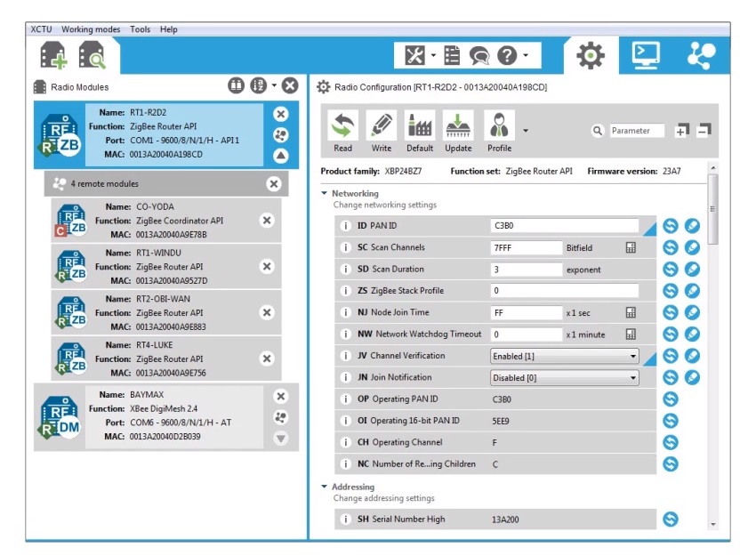Image resolution: width=756 pixels, height=556 pixels.
Task: Click Default firmware settings button
Action: (x=420, y=132)
